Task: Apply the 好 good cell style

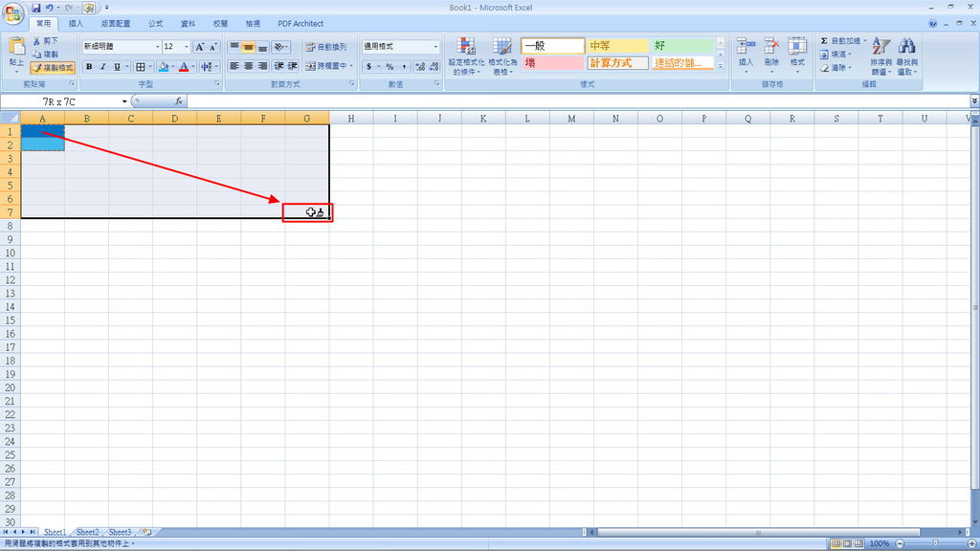Action: (x=682, y=46)
